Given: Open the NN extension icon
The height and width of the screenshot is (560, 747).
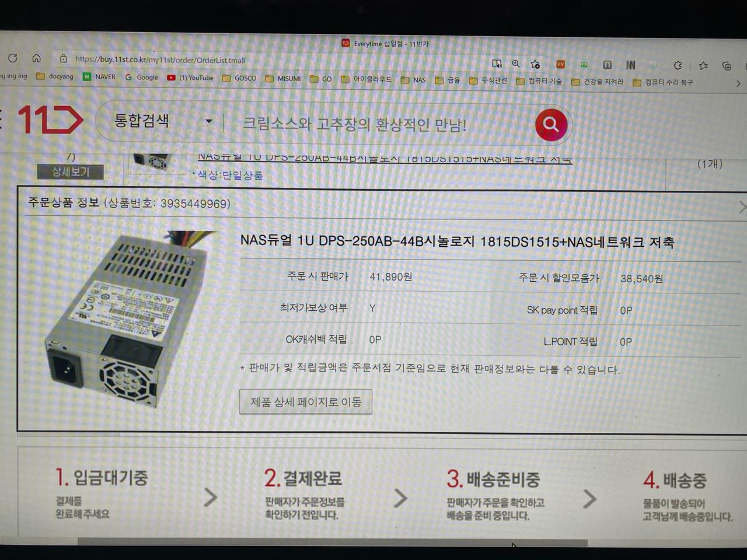Looking at the screenshot, I should [x=630, y=65].
